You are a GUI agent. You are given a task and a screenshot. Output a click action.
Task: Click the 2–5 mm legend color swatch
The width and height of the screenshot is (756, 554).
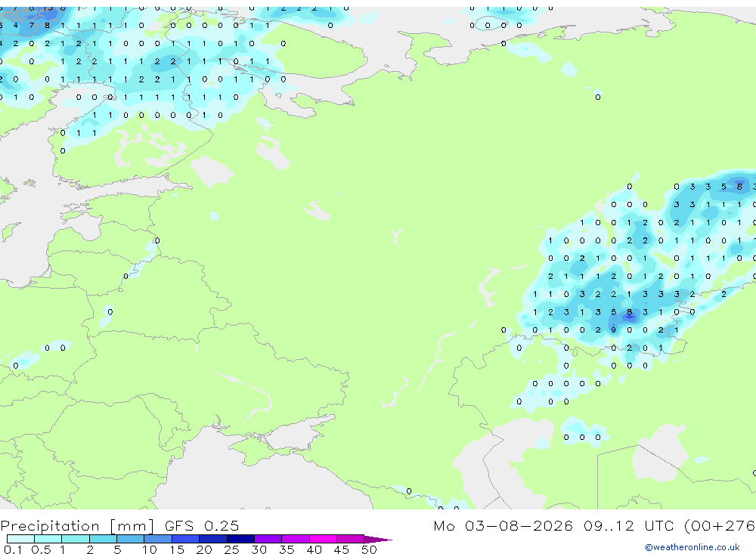103,539
